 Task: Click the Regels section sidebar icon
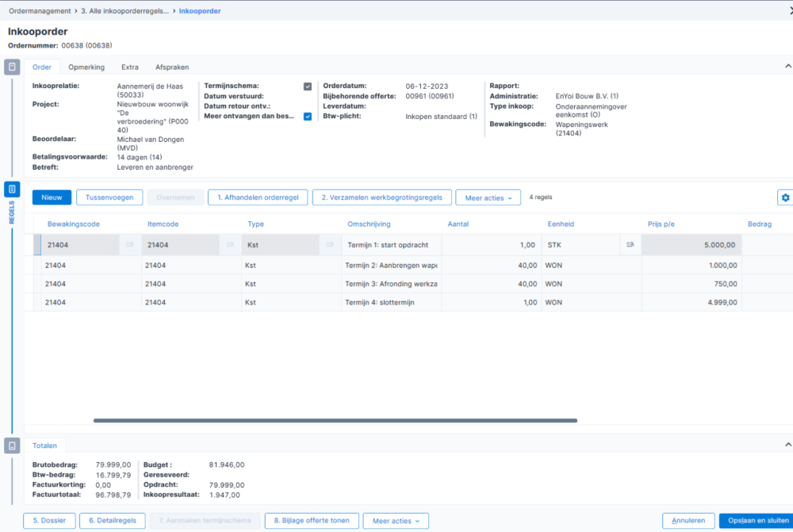pyautogui.click(x=12, y=189)
